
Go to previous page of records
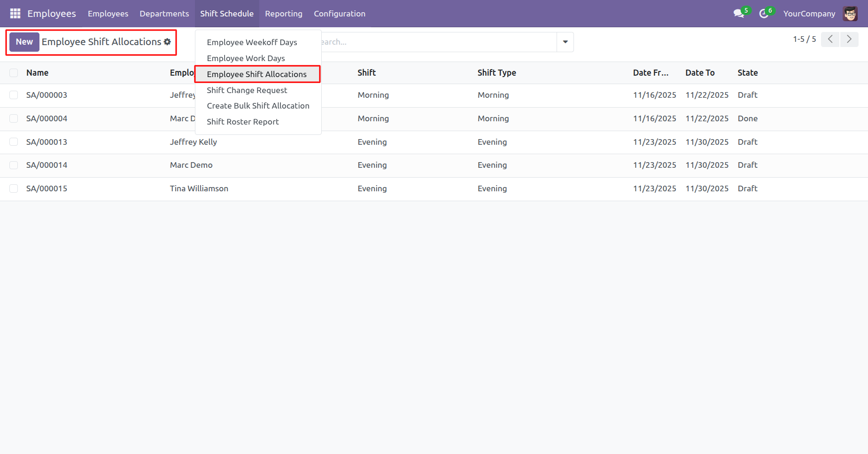830,39
